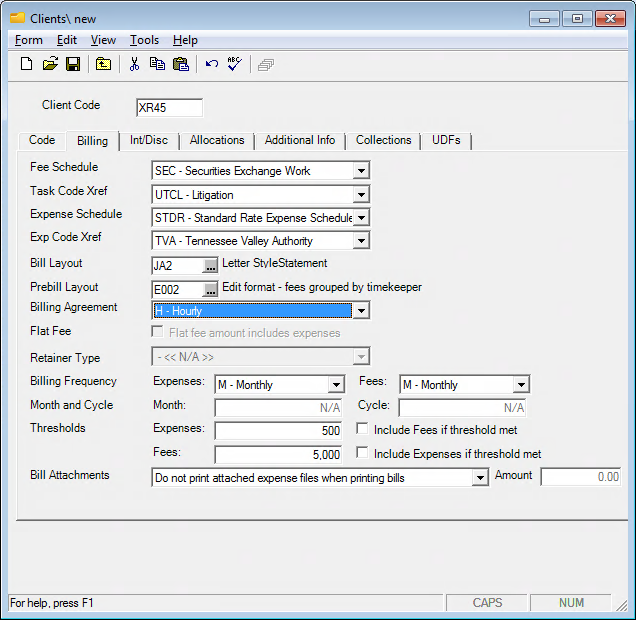Click the Paste clipboard icon
The image size is (636, 620).
coord(180,64)
